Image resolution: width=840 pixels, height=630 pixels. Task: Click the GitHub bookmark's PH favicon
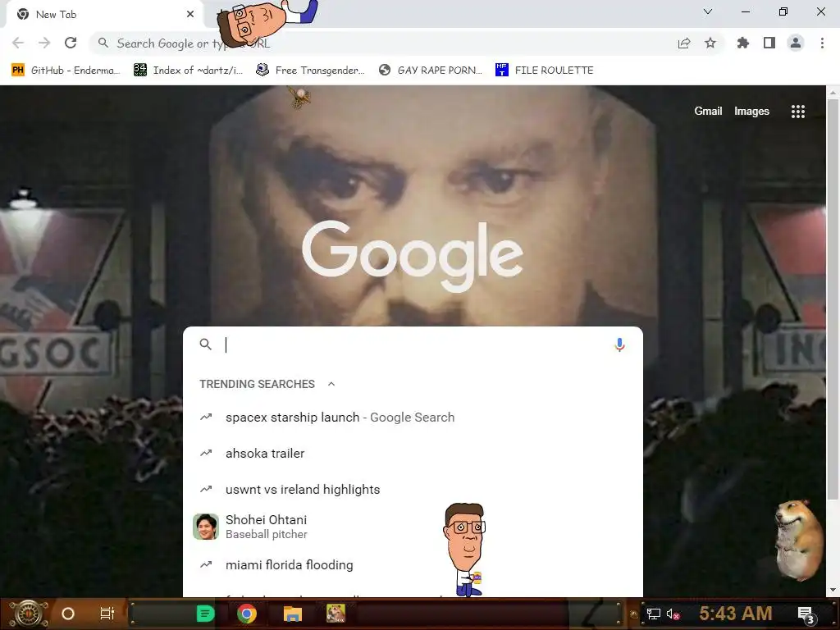18,71
